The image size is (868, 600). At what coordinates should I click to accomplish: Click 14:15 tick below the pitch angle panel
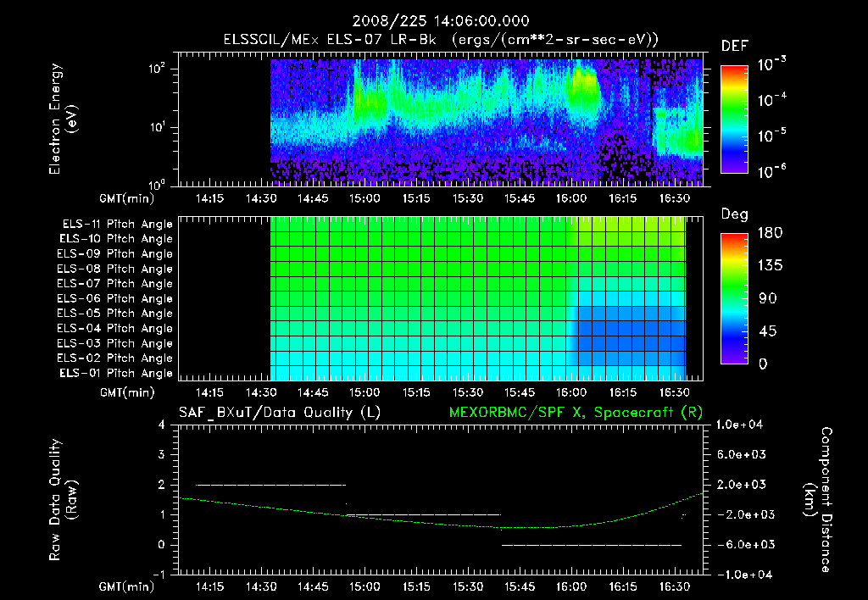pos(209,392)
